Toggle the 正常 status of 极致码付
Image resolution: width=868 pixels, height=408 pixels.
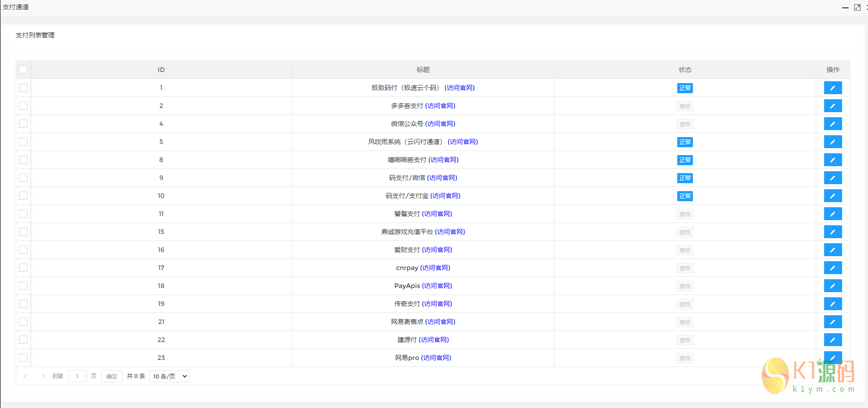[685, 88]
